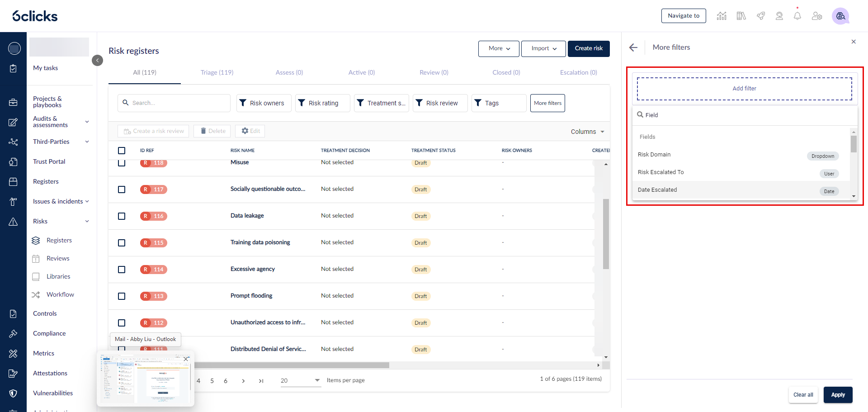Image resolution: width=868 pixels, height=412 pixels.
Task: Click the library books icon in header
Action: click(741, 16)
